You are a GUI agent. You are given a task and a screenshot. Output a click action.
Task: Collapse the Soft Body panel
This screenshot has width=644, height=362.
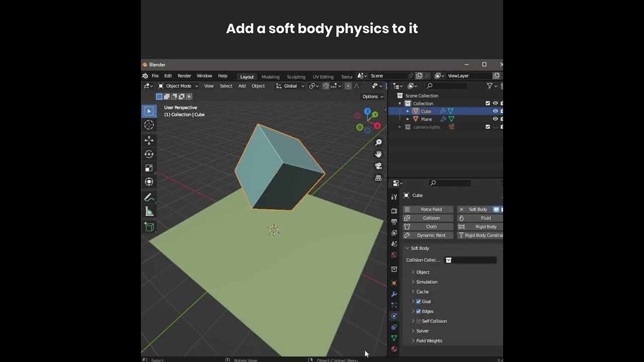tap(407, 248)
